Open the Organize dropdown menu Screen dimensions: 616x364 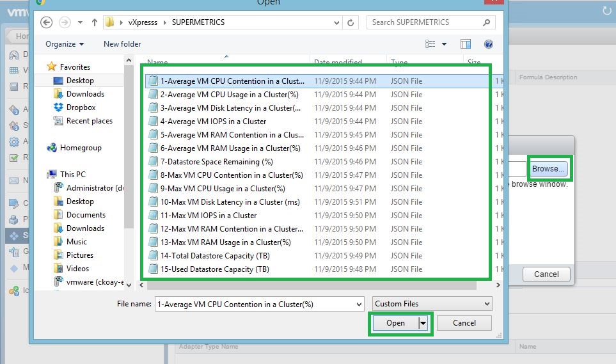click(x=65, y=44)
